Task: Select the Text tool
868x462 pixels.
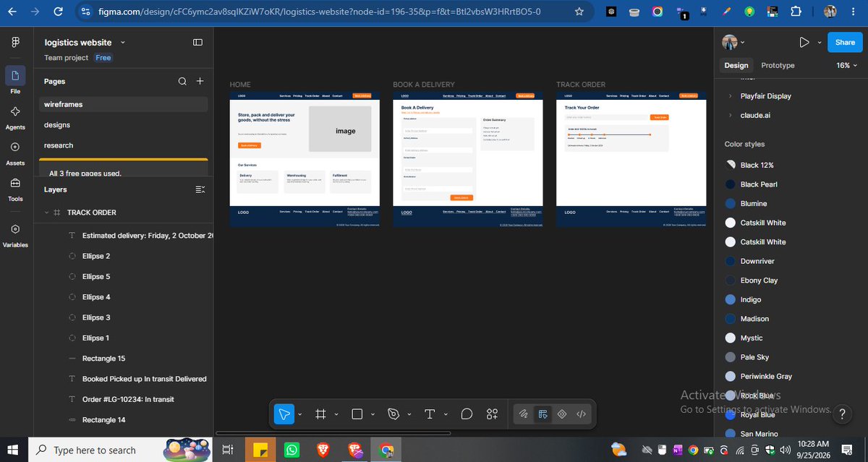Action: (430, 414)
